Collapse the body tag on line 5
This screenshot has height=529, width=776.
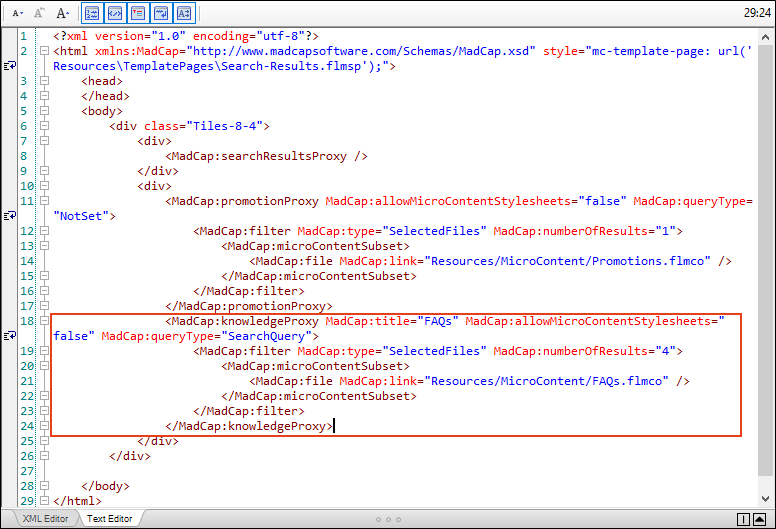point(45,110)
